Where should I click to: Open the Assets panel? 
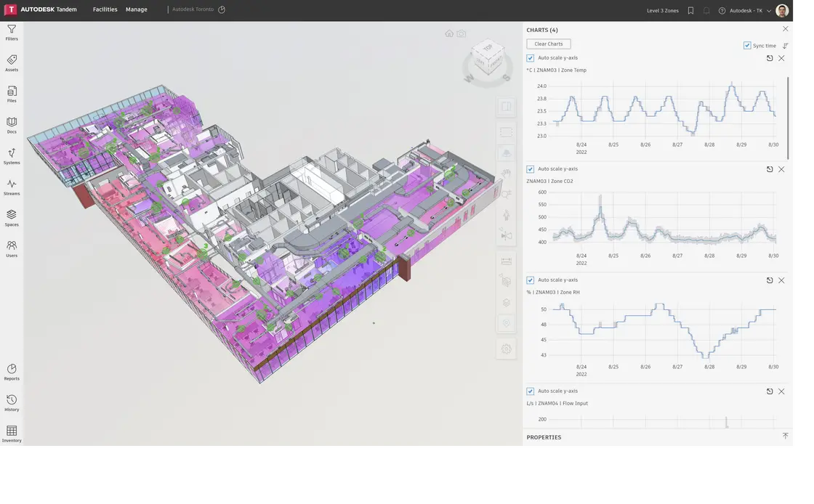(x=12, y=62)
